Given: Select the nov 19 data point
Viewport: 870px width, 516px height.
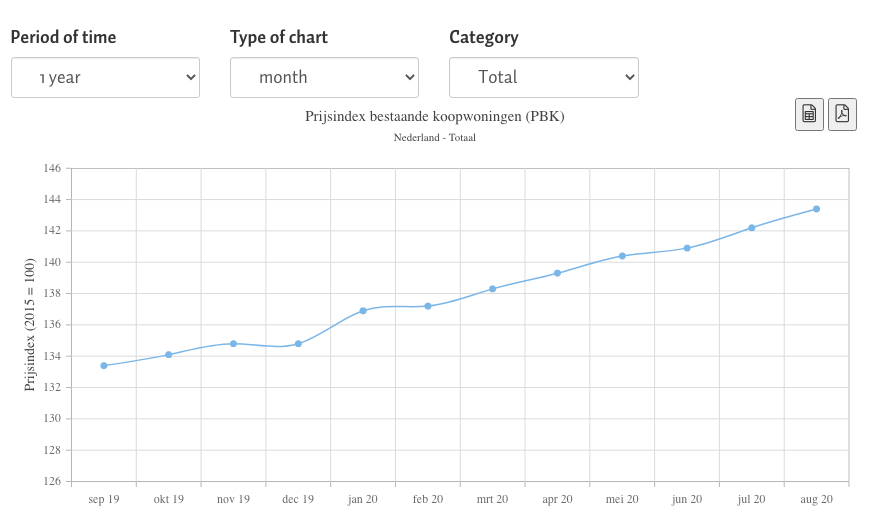Looking at the screenshot, I should (234, 343).
